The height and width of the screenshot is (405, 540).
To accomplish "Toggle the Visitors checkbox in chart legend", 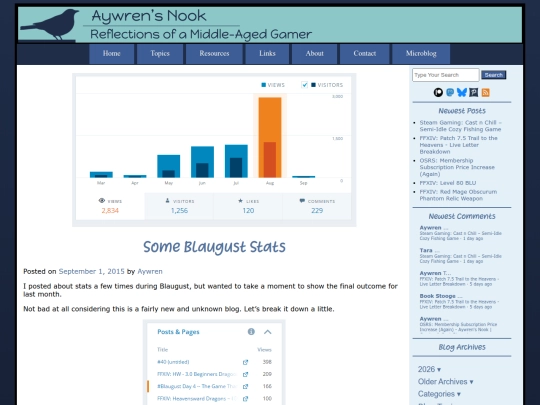I will coord(304,85).
